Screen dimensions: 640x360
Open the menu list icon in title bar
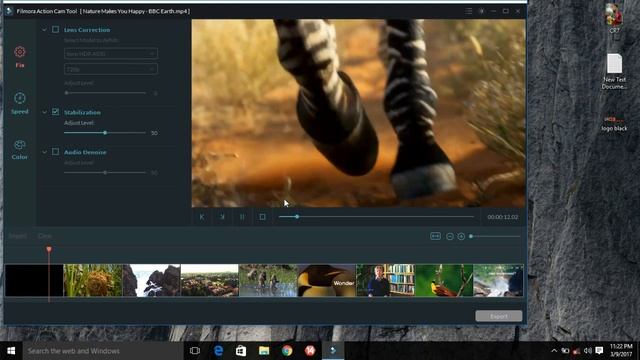pyautogui.click(x=469, y=11)
